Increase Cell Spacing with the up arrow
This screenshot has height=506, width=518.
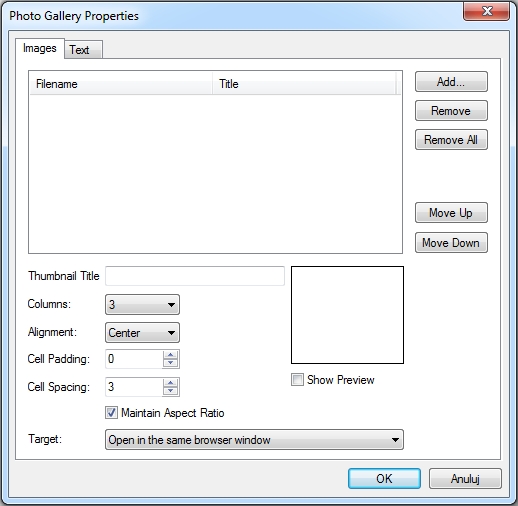pos(171,383)
